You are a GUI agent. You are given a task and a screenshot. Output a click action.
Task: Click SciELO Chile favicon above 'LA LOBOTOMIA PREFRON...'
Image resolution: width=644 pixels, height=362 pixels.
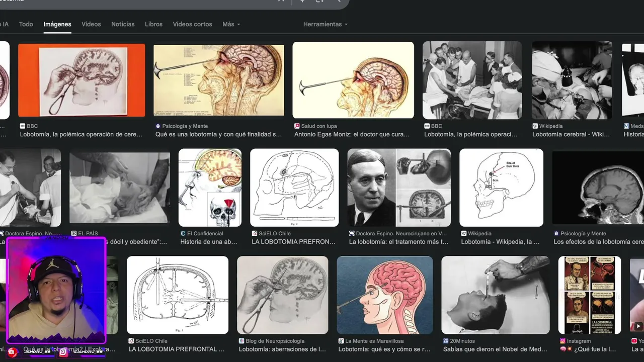255,234
